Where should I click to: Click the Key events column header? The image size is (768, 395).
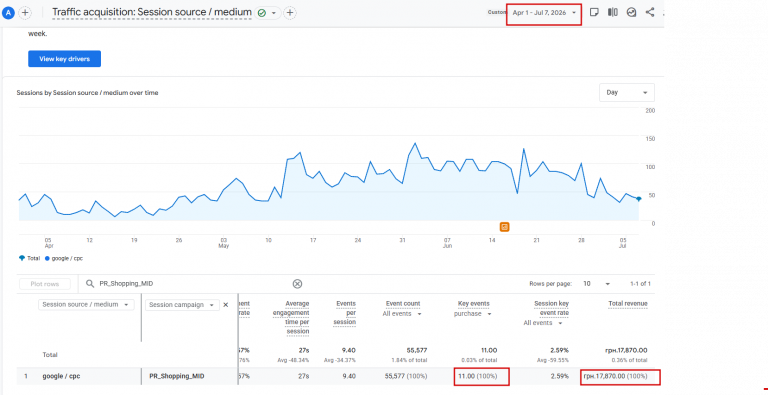click(474, 304)
